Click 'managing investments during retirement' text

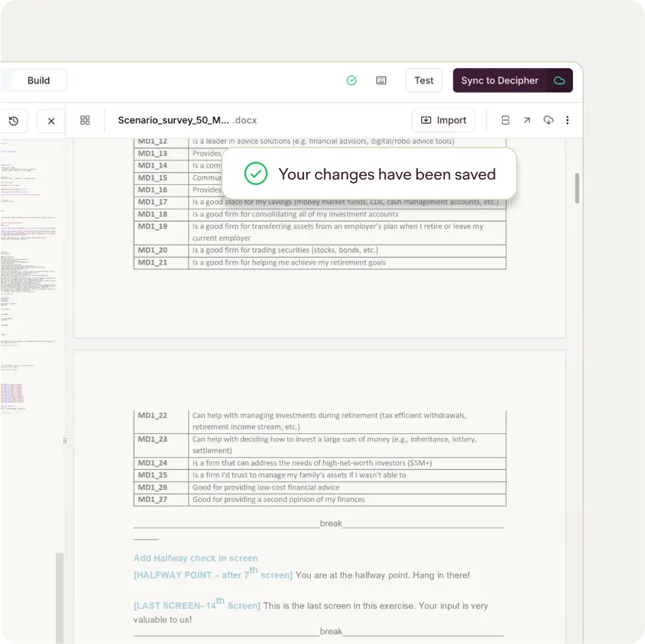[310, 416]
